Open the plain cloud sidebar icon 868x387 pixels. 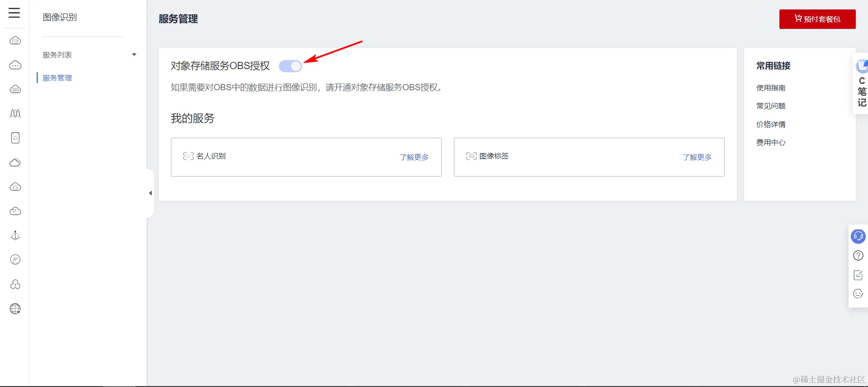point(15,162)
